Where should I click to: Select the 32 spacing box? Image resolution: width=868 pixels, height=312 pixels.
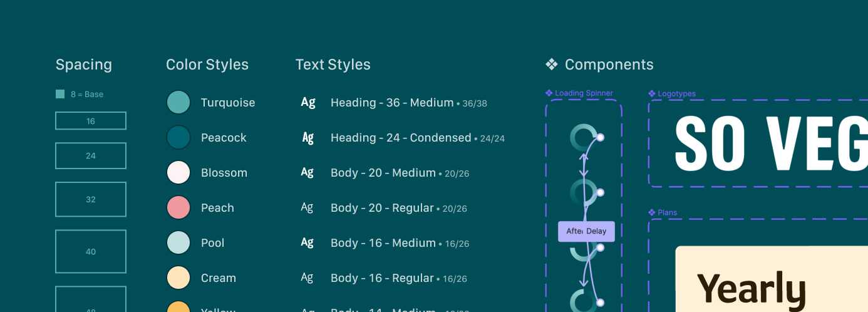pyautogui.click(x=91, y=199)
